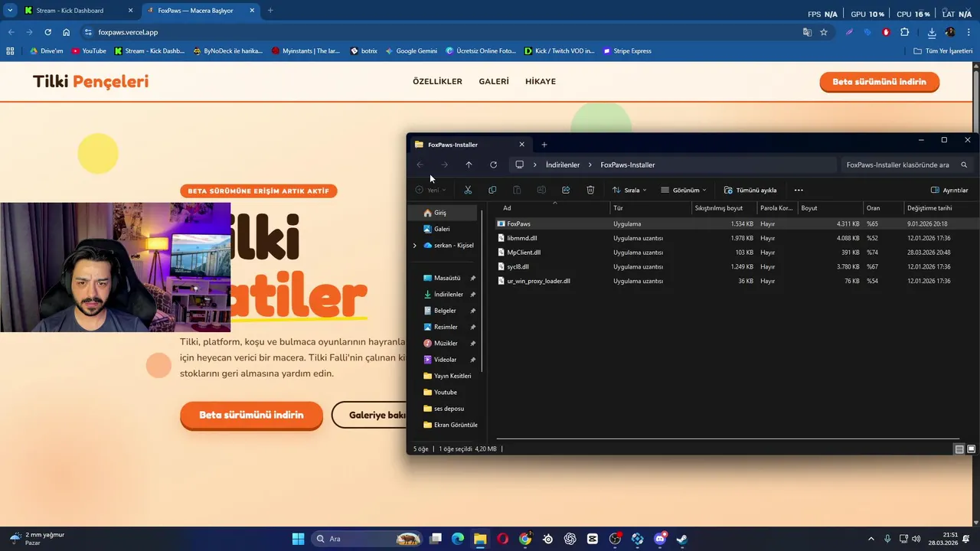980x551 pixels.
Task: Toggle the Ayrıntılar details pane
Action: [949, 190]
